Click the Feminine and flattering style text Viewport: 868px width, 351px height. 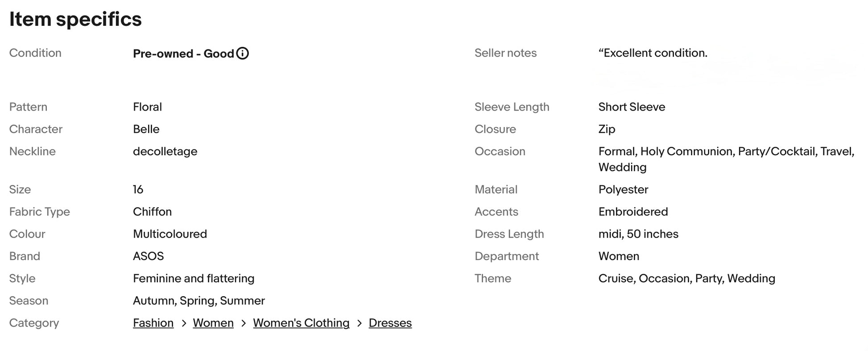click(x=194, y=279)
